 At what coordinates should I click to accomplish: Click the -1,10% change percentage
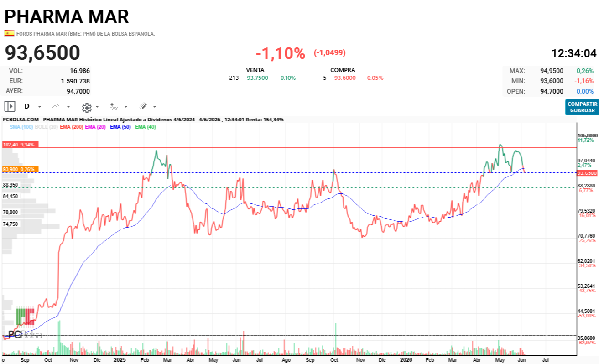[x=280, y=53]
